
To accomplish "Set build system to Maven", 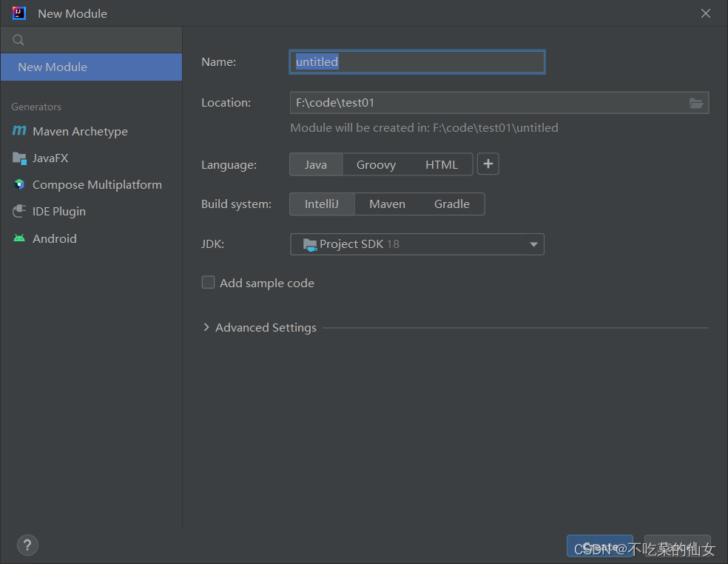I will pos(387,204).
